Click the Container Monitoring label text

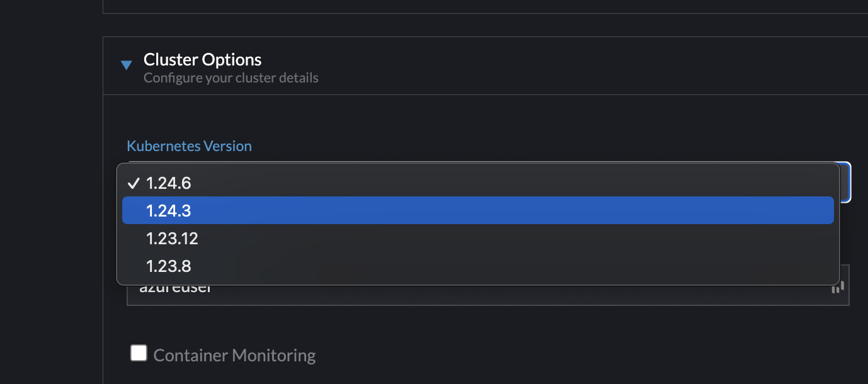(233, 354)
